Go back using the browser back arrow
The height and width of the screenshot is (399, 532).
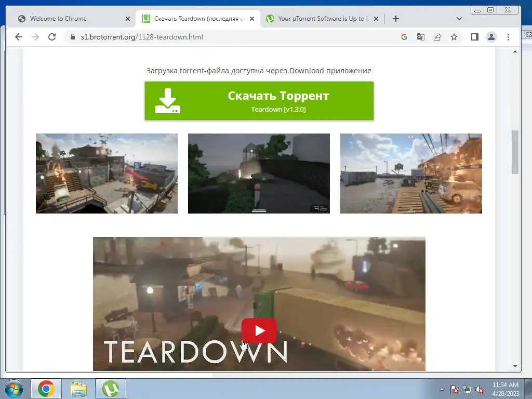pos(19,37)
